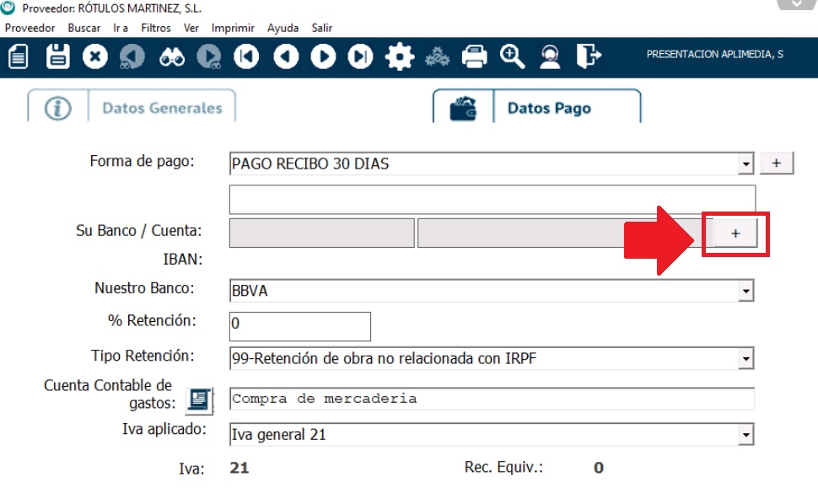
Task: Click the exit door icon
Action: pos(589,56)
